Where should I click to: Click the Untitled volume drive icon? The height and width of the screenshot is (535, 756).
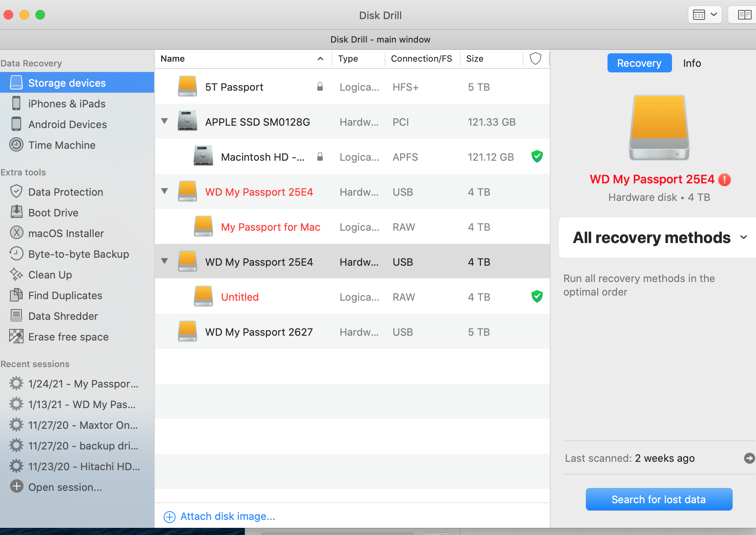coord(203,296)
